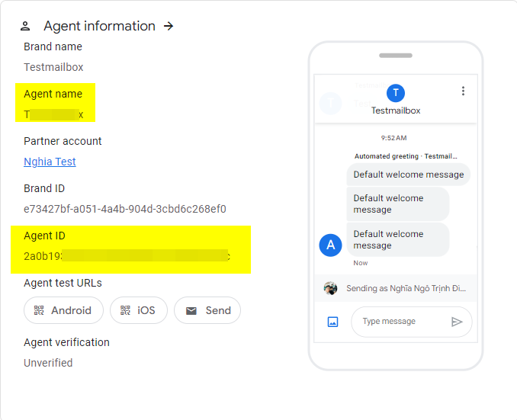This screenshot has height=420, width=517.
Task: Click the image attachment icon
Action: pos(332,322)
